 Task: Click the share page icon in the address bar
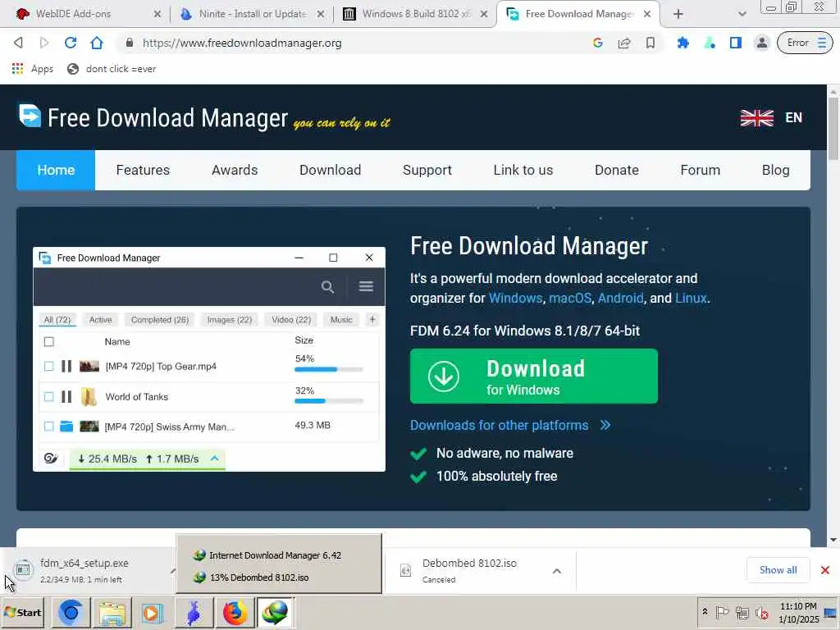[x=624, y=43]
